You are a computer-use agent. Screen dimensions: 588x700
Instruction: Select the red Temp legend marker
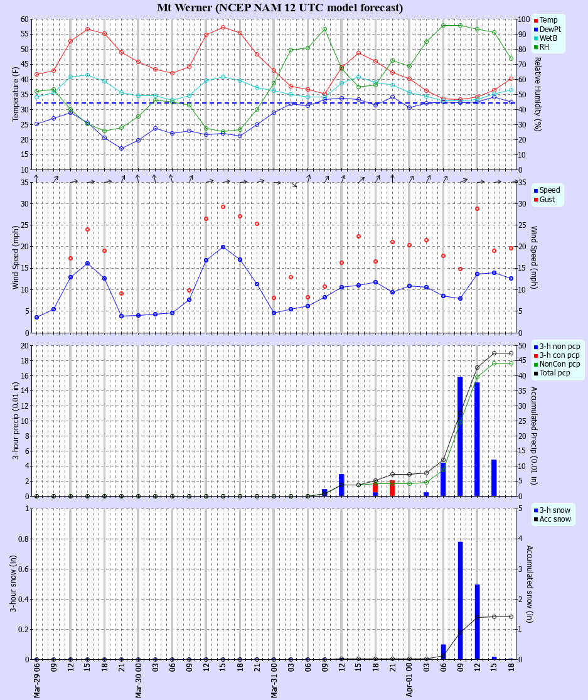click(x=535, y=19)
